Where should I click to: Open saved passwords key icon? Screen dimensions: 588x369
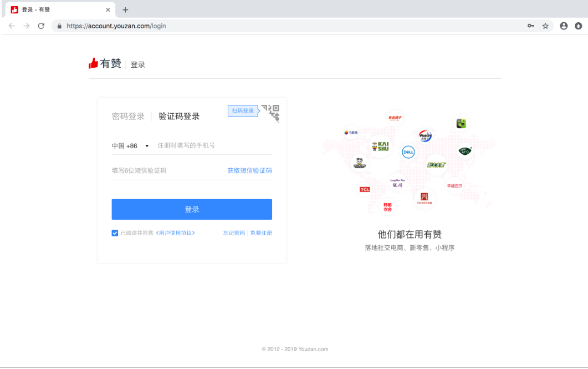pos(530,26)
